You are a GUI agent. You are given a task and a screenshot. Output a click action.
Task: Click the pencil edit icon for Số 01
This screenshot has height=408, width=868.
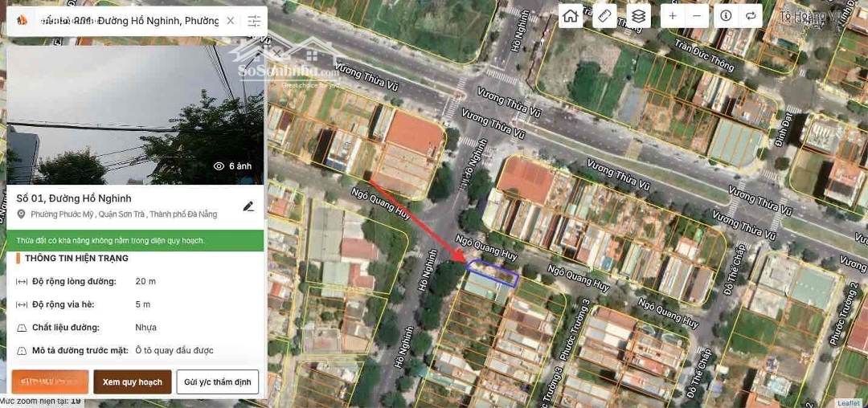click(248, 206)
